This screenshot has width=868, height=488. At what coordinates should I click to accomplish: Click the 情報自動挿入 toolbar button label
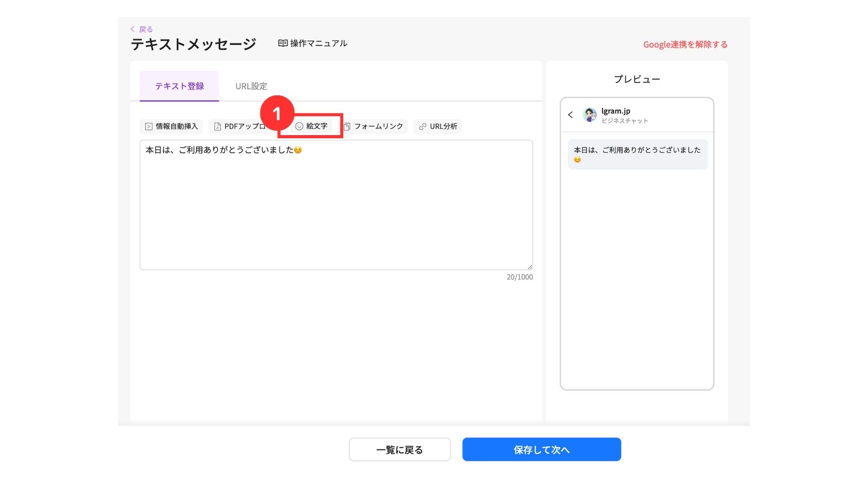coord(177,127)
